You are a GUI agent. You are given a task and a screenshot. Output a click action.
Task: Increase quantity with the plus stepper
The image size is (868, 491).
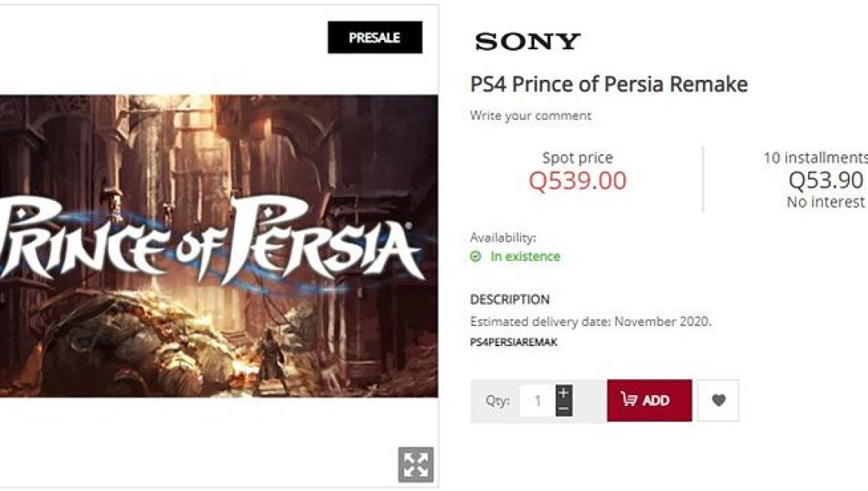564,393
